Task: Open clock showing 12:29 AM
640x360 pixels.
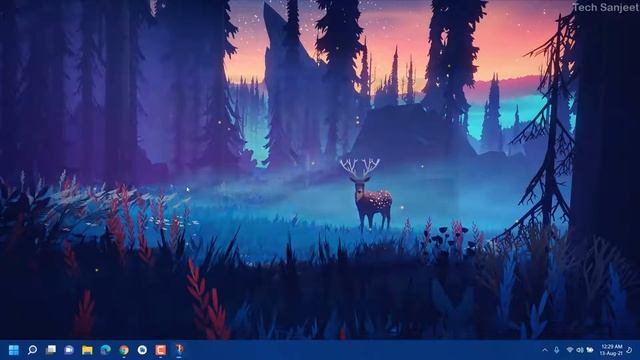Action: coord(611,350)
